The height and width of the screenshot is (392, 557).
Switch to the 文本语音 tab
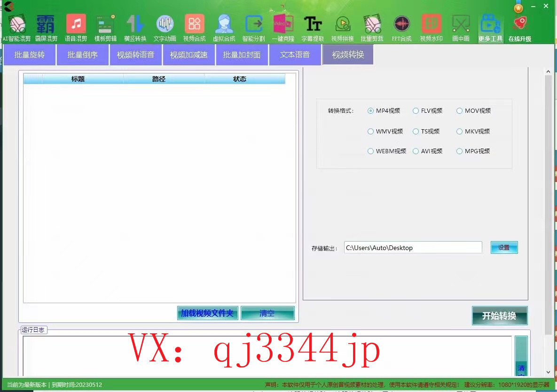[295, 55]
